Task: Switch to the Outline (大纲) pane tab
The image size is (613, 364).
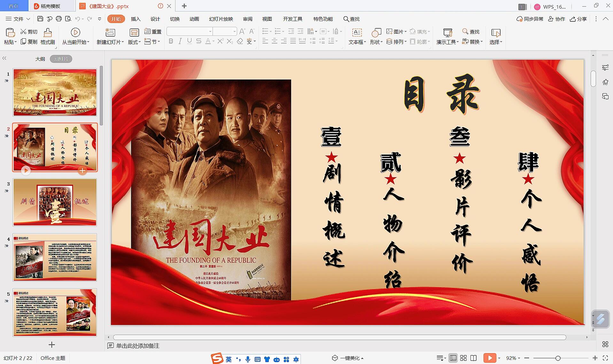Action: [40, 59]
